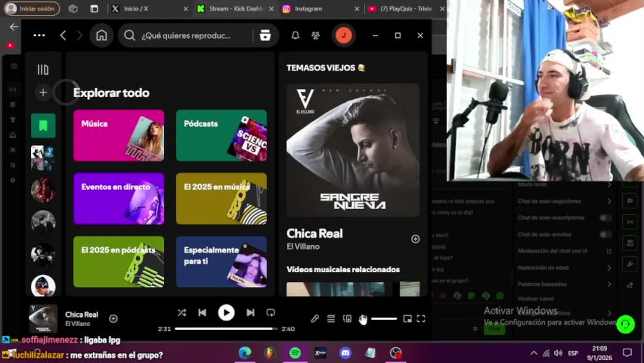Image resolution: width=644 pixels, height=363 pixels.
Task: Add Chica Real to library in right panel
Action: pyautogui.click(x=415, y=239)
